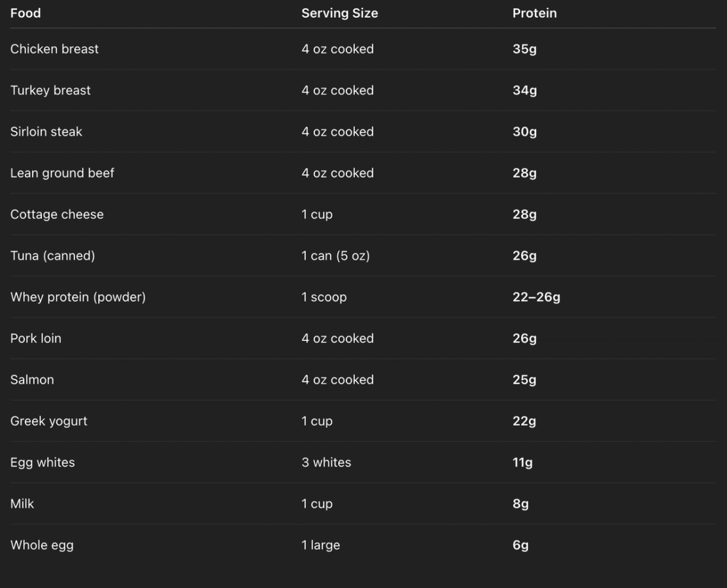Click the 3 whites serving size

coord(326,462)
